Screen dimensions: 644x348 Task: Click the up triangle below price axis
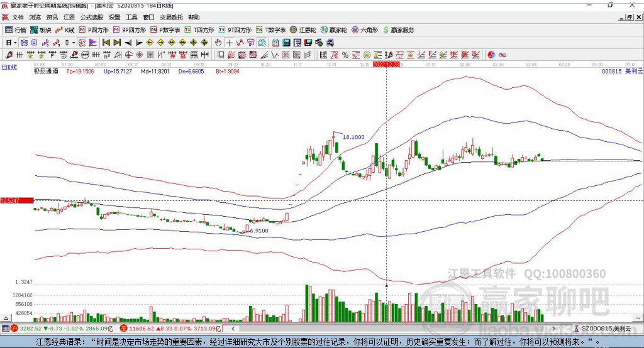click(x=6, y=318)
